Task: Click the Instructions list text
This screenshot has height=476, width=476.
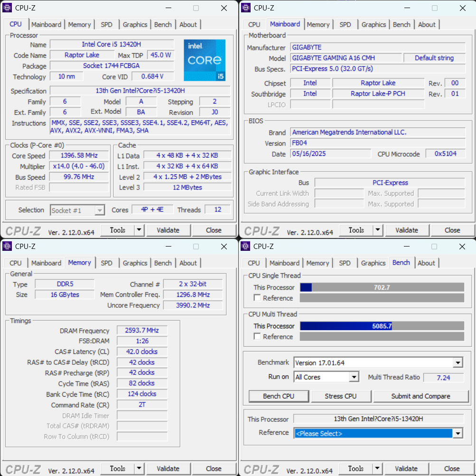Action: 140,127
